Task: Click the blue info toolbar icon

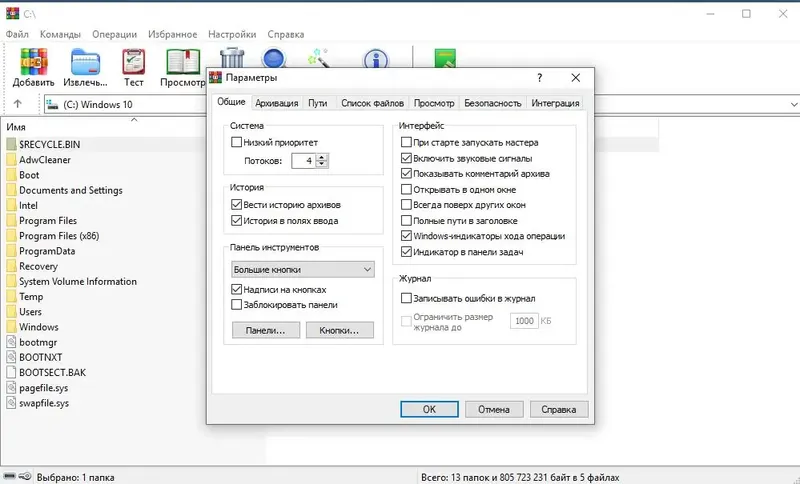Action: coord(376,58)
